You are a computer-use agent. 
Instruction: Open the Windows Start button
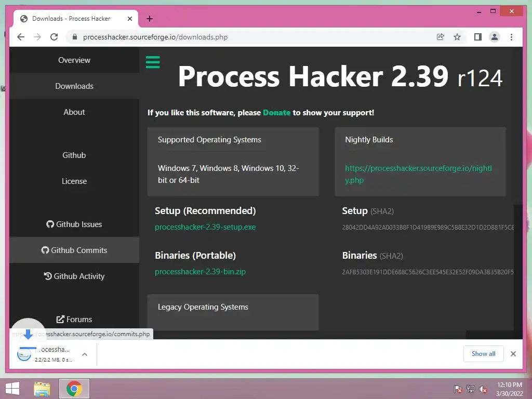[12, 389]
